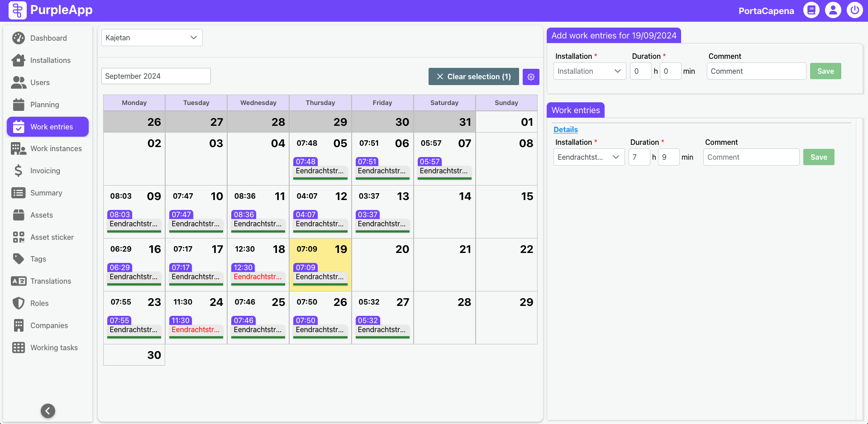
Task: Click the hours field showing 7
Action: tap(639, 157)
